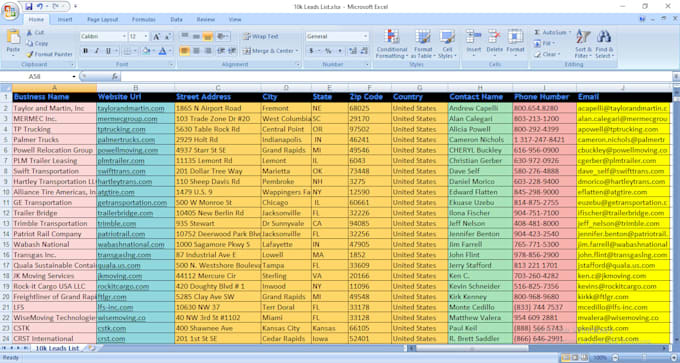Switch to the View tab
This screenshot has width=680, height=363.
(235, 20)
